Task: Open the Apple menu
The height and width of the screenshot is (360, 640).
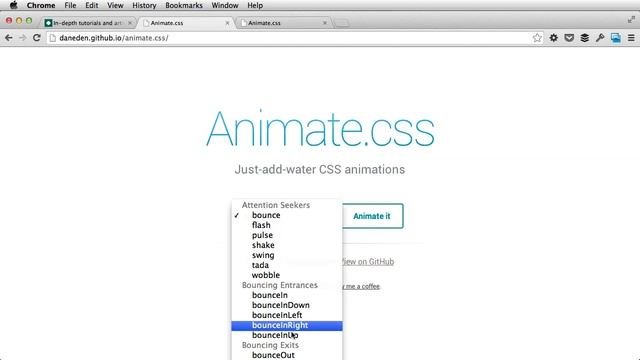Action: 13,5
